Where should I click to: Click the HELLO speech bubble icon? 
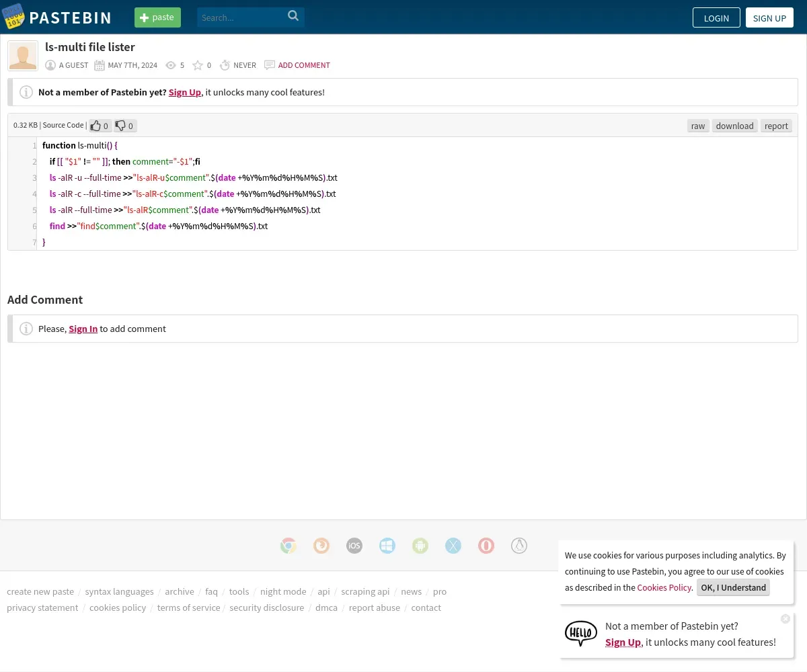click(x=581, y=634)
